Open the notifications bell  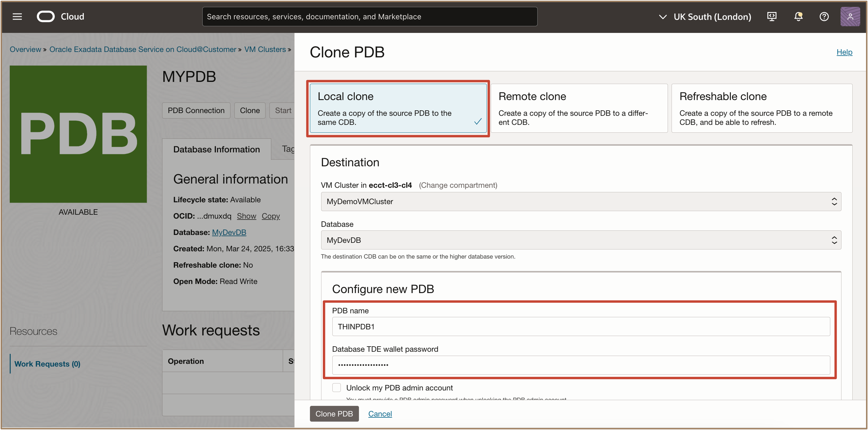[x=798, y=16]
